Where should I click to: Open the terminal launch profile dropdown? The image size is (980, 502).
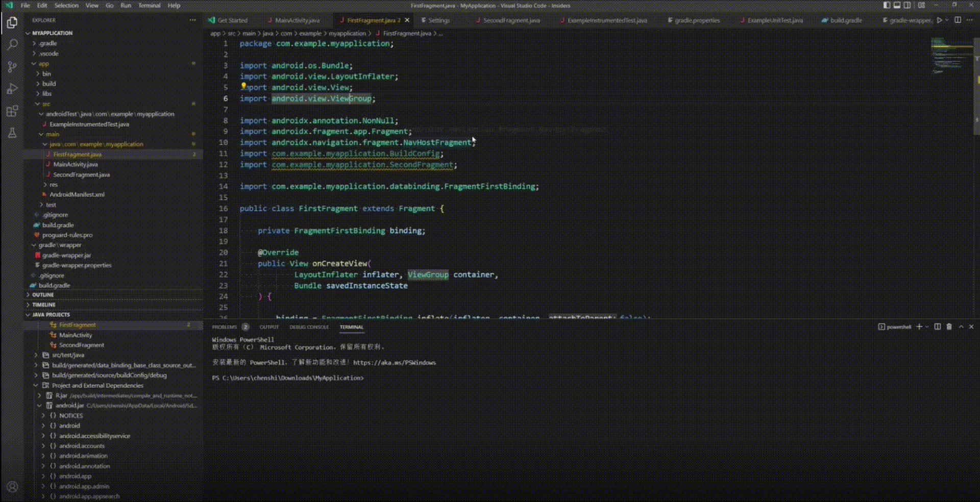[927, 327]
